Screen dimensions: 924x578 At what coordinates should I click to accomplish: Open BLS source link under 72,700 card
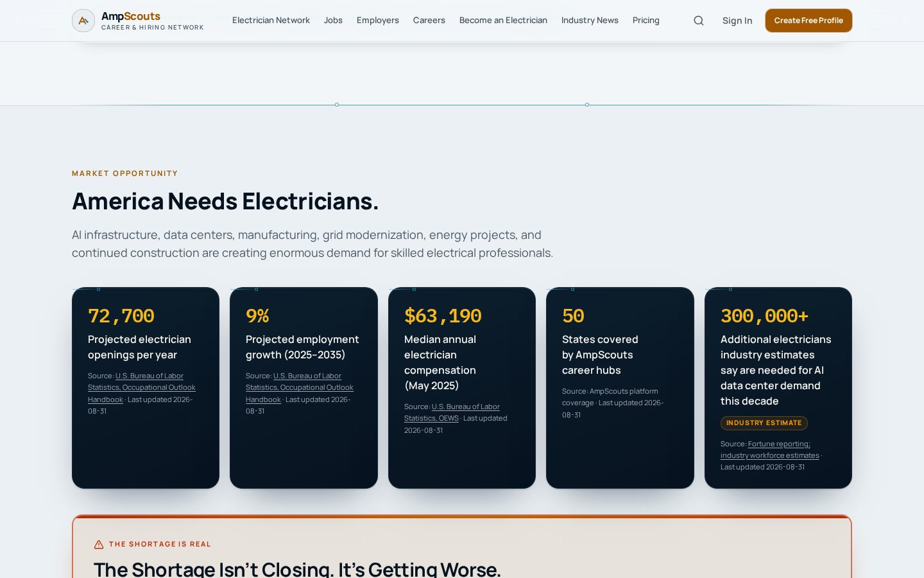pos(142,387)
